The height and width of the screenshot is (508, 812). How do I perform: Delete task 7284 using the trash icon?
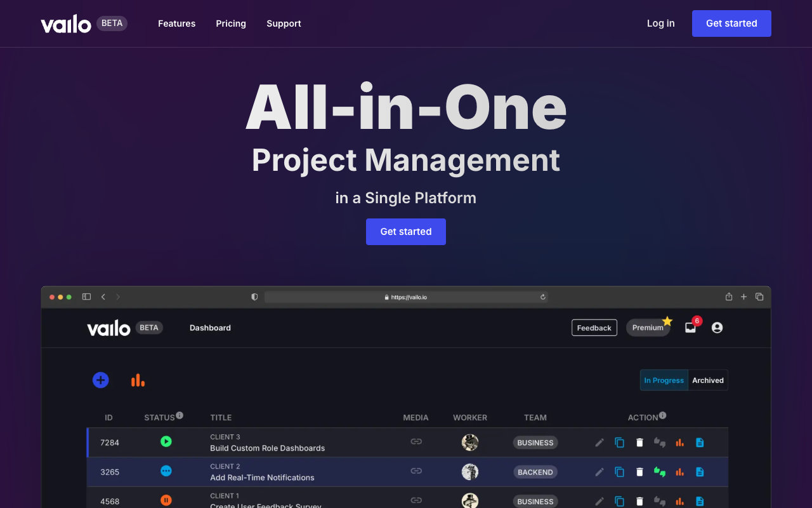tap(639, 443)
